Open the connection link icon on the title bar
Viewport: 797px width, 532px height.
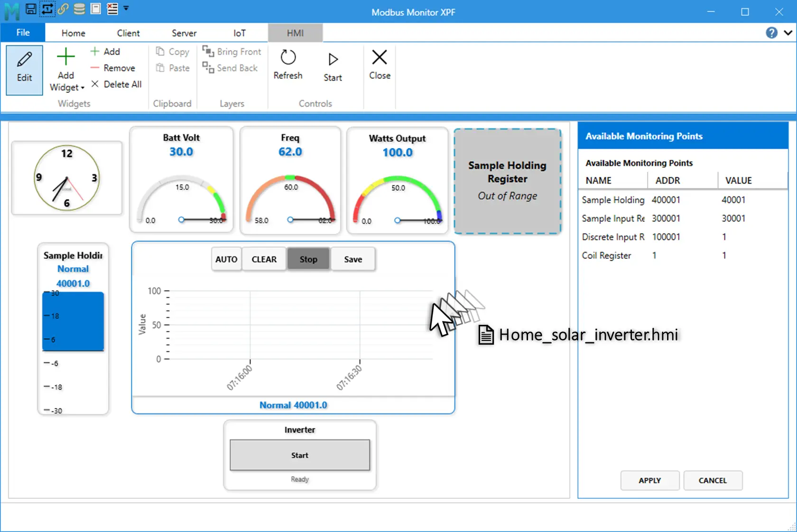click(63, 9)
